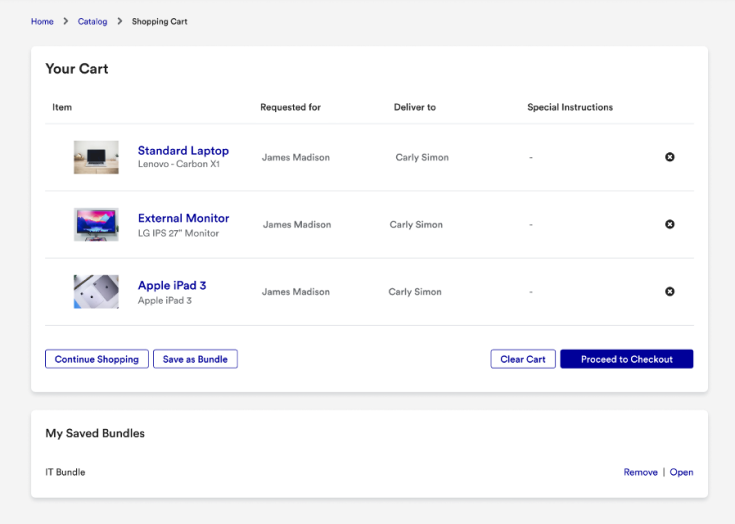The height and width of the screenshot is (524, 735).
Task: Remove Apple iPad 3 from the cart
Action: [x=669, y=292]
